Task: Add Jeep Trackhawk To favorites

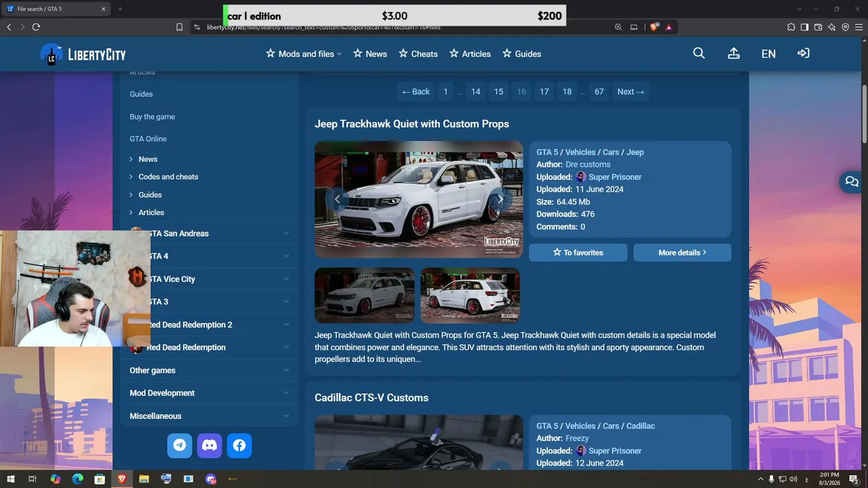Action: pyautogui.click(x=578, y=252)
